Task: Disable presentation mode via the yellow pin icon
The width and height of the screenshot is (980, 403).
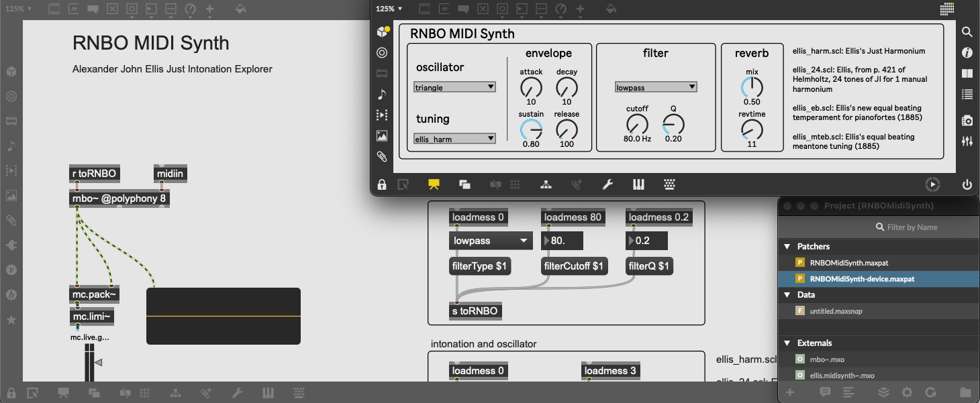Action: point(434,184)
